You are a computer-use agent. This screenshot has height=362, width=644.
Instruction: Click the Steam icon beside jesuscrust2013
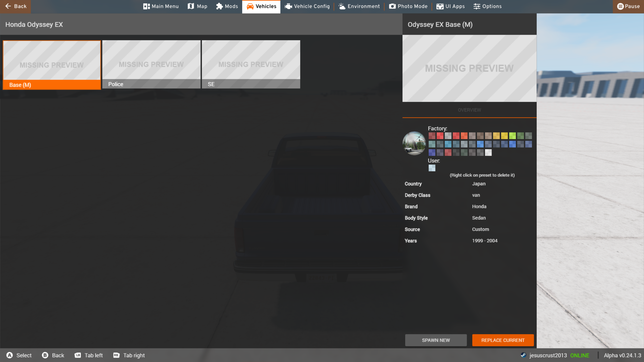tap(524, 355)
